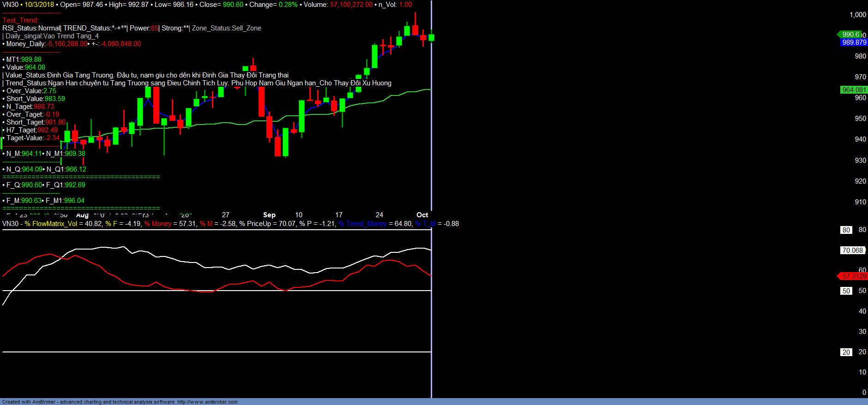
Task: Click the blue 989.879 price label
Action: pyautogui.click(x=854, y=42)
